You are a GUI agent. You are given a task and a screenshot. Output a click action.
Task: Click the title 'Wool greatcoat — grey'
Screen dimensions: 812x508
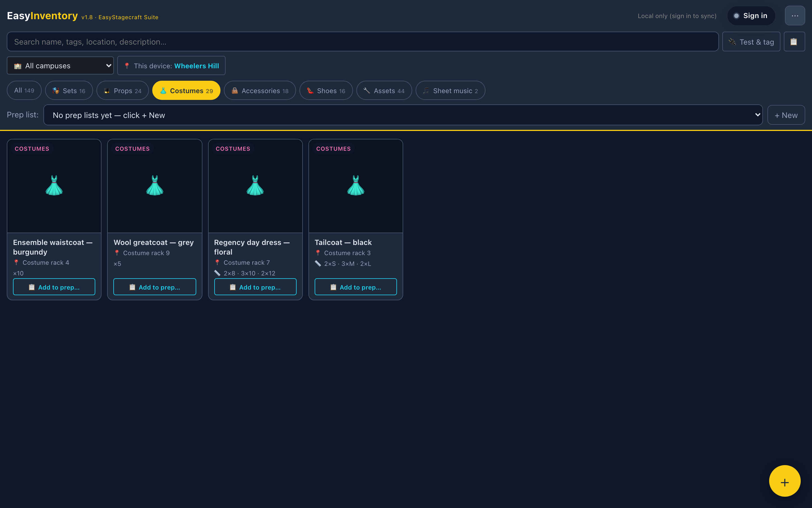pyautogui.click(x=154, y=242)
